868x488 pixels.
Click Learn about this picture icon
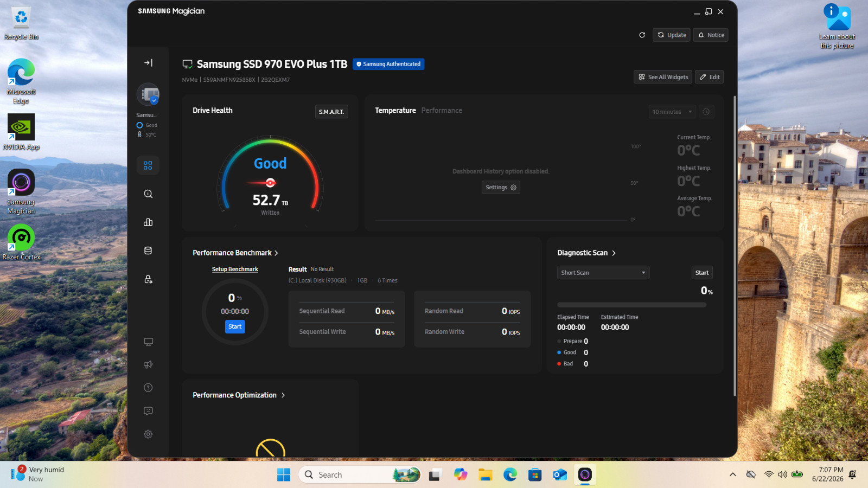click(837, 26)
